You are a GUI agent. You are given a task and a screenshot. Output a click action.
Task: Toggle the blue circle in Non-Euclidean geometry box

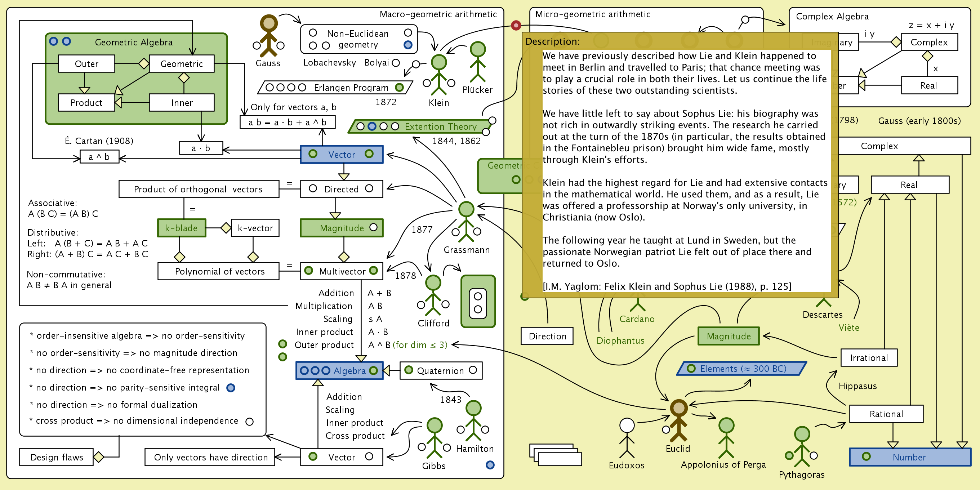click(x=408, y=45)
